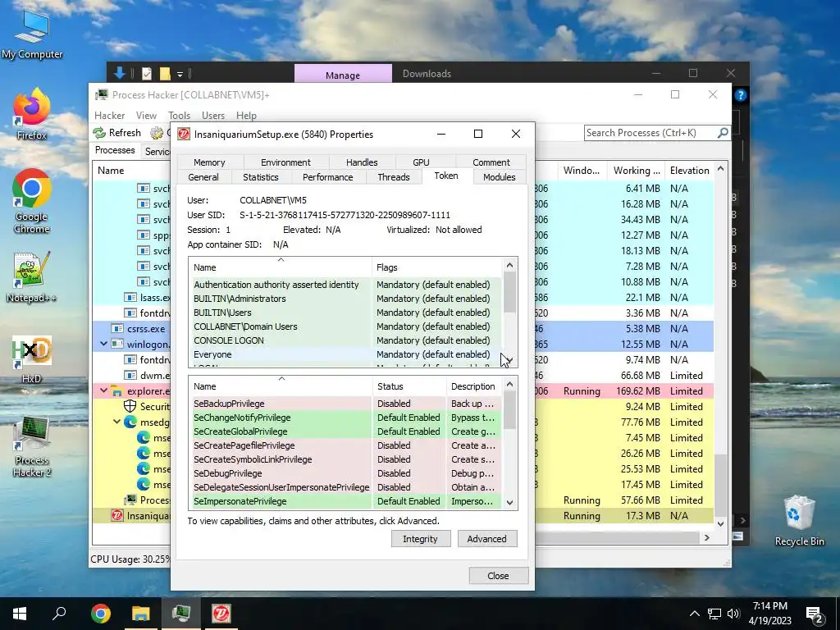This screenshot has height=630, width=840.
Task: Open My Computer desktop icon
Action: pos(32,33)
